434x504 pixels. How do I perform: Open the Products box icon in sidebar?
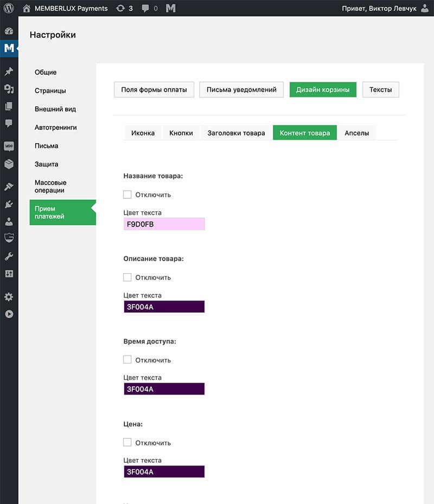(9, 164)
